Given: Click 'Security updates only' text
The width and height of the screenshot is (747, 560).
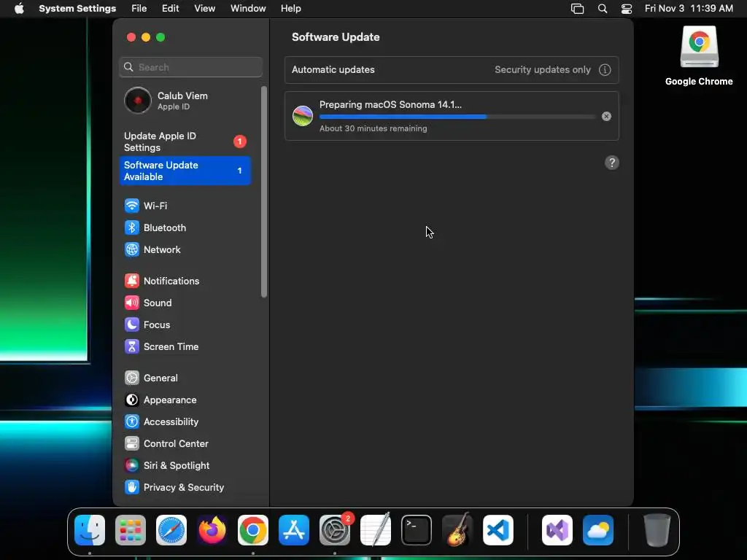Looking at the screenshot, I should pyautogui.click(x=543, y=70).
